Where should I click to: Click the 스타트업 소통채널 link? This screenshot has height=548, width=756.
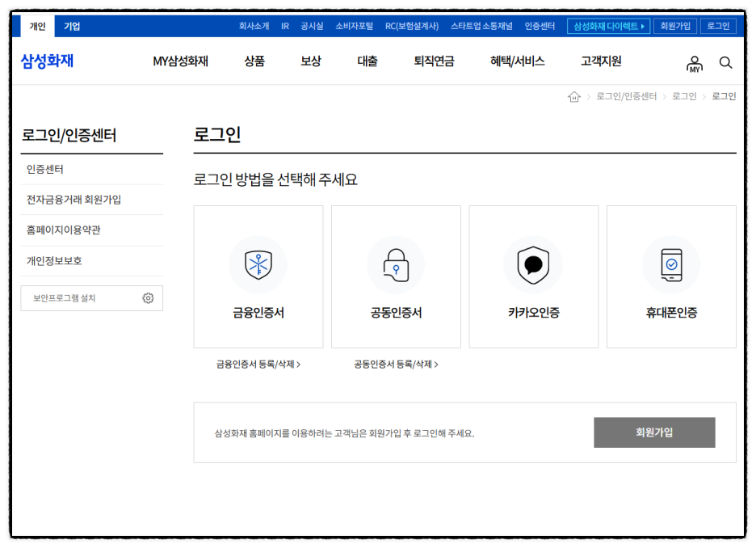(481, 26)
